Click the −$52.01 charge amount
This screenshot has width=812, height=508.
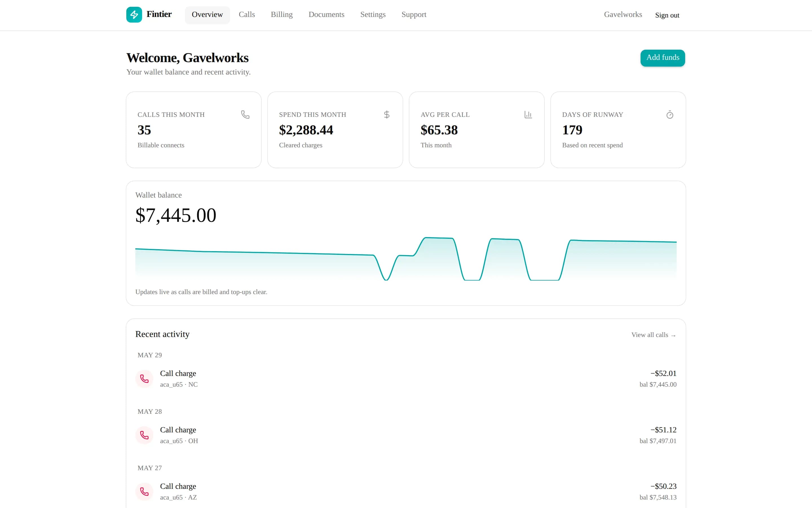[663, 373]
